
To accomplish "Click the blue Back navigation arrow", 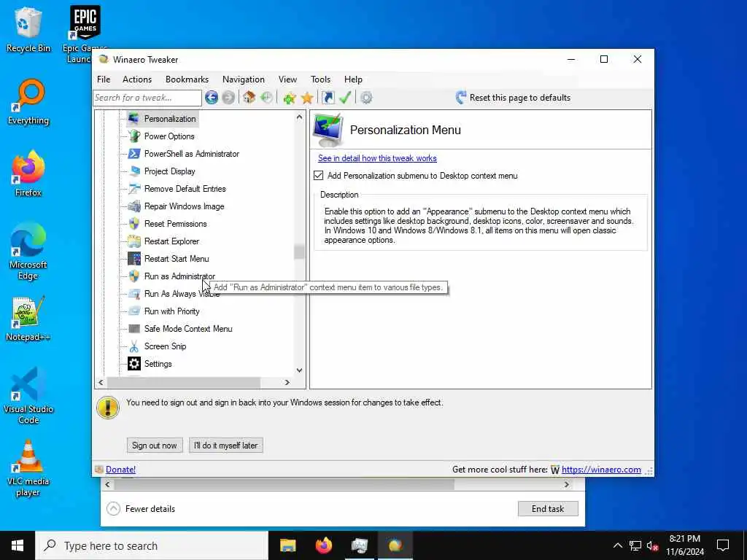I will [212, 98].
